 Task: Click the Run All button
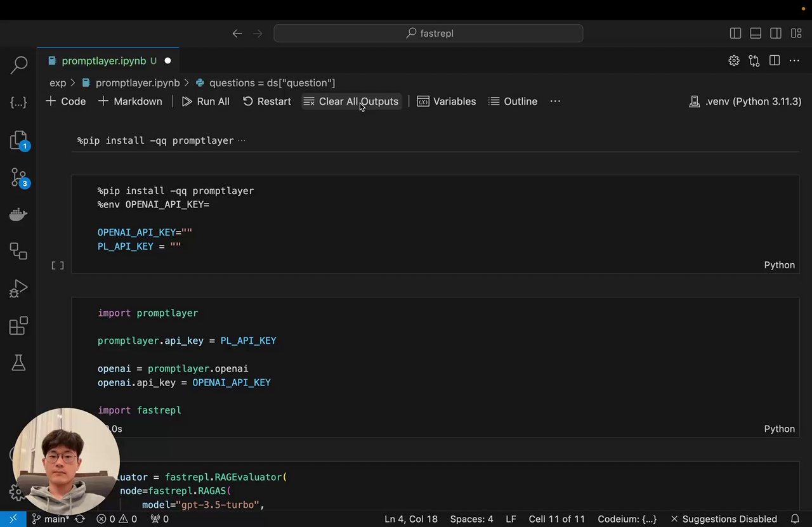[x=206, y=101]
